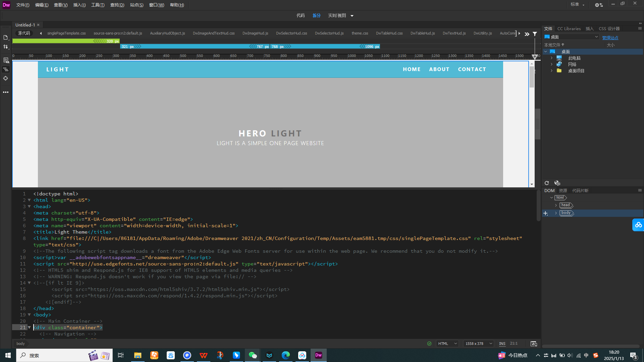Viewport: 644px width, 362px height.
Task: Open the file management icon in left toolbar
Action: click(6, 37)
